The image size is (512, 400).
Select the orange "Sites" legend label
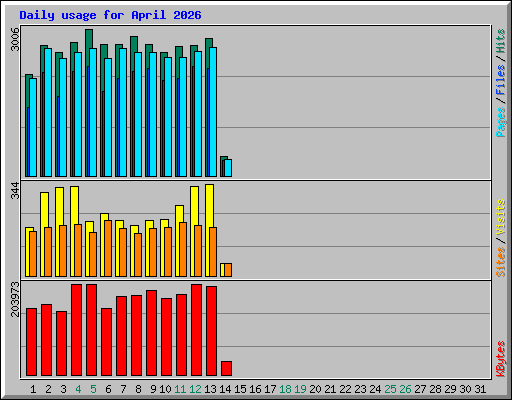pyautogui.click(x=501, y=262)
